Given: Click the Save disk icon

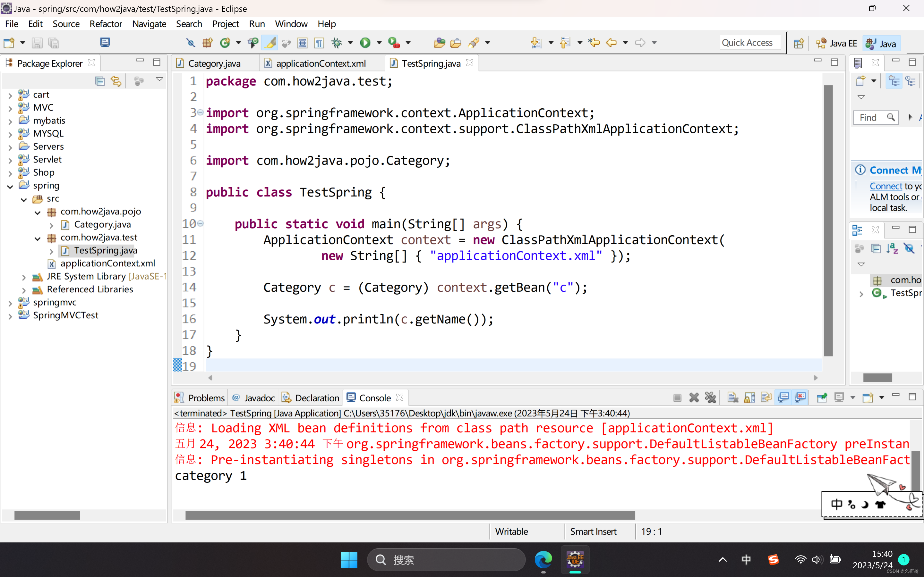Looking at the screenshot, I should (37, 43).
